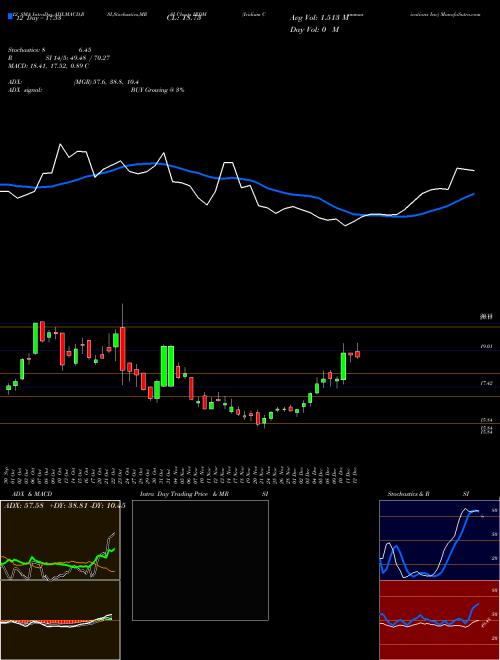
Task: Click the MACD histogram chart panel
Action: point(60,620)
